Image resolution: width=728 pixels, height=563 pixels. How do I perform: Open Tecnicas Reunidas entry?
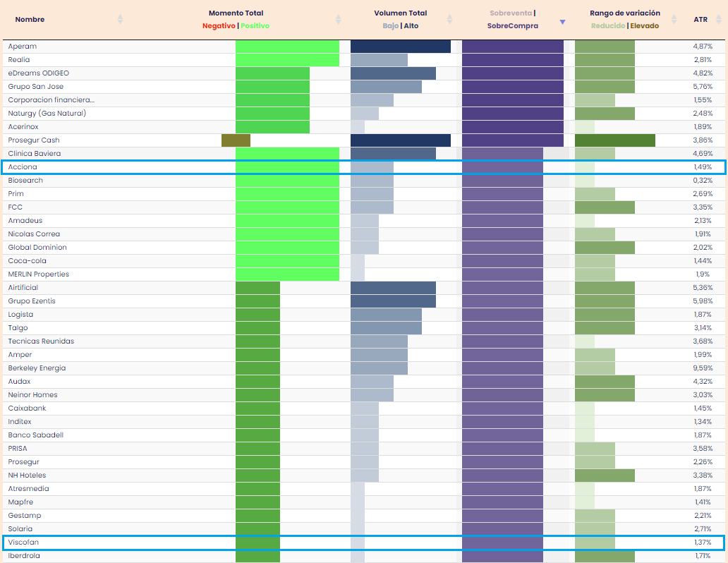tap(41, 341)
